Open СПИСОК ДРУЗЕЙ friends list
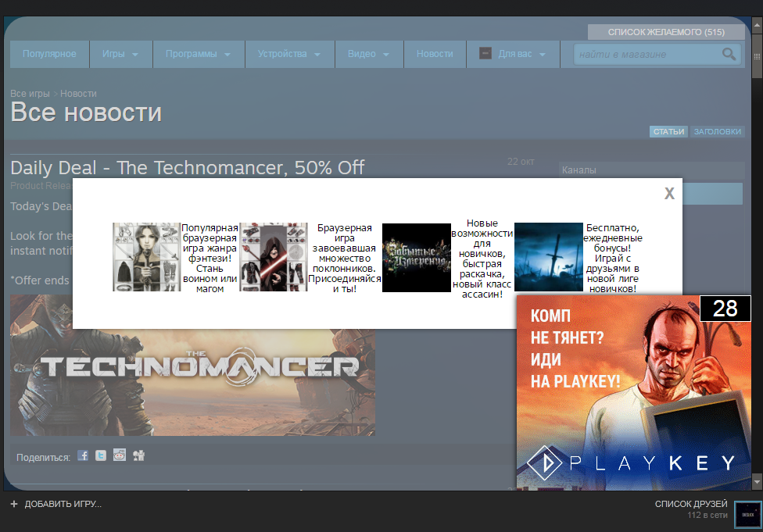Image resolution: width=763 pixels, height=532 pixels. pyautogui.click(x=691, y=504)
